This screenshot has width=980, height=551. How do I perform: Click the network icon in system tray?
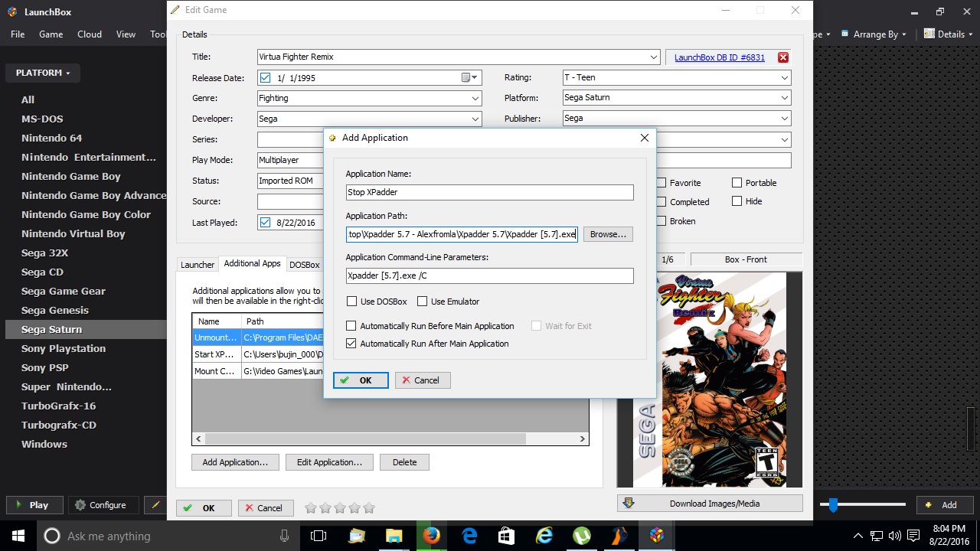click(x=877, y=536)
